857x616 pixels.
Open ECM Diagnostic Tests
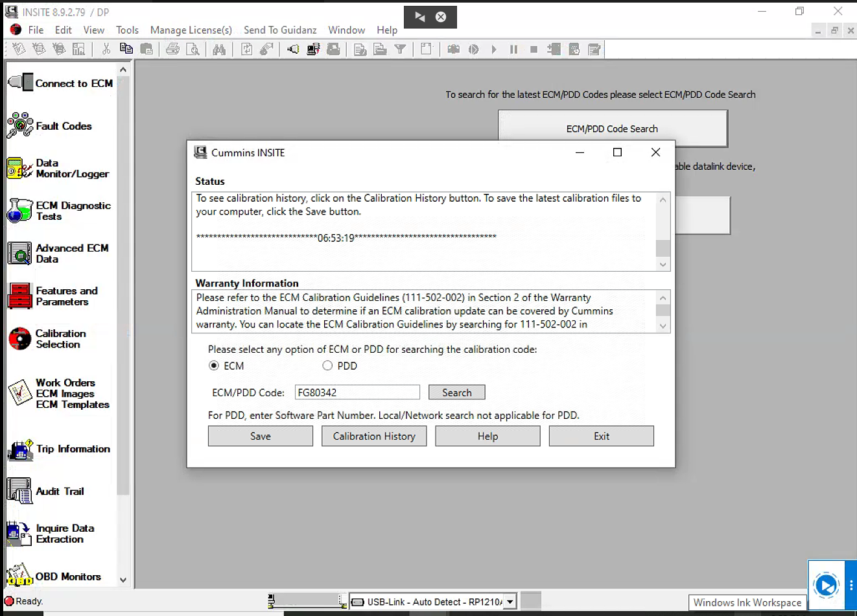(x=60, y=211)
